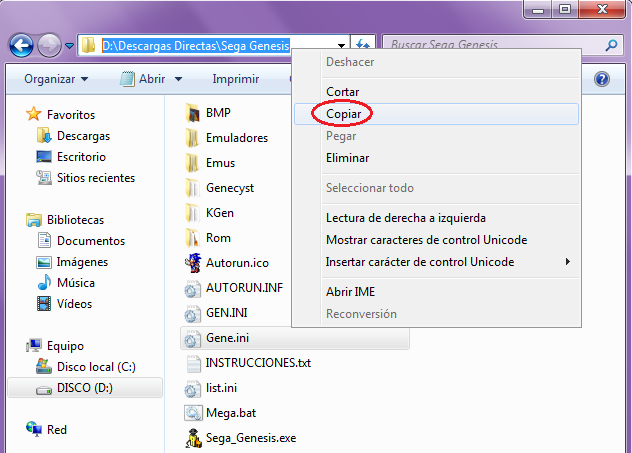This screenshot has height=453, width=632.
Task: Open Escritorio in the navigation pane
Action: [81, 157]
